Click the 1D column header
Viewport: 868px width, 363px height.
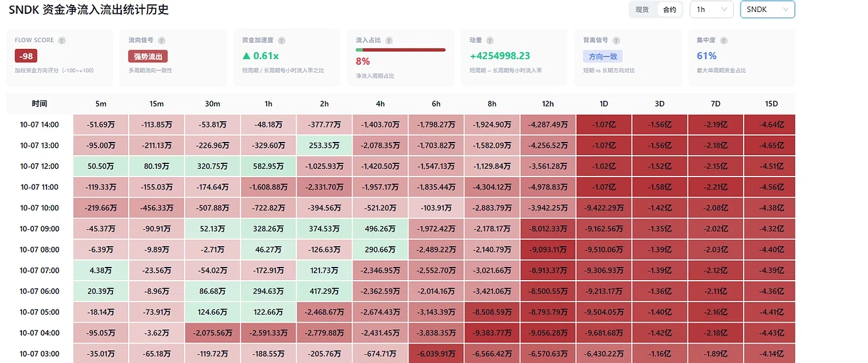[604, 104]
